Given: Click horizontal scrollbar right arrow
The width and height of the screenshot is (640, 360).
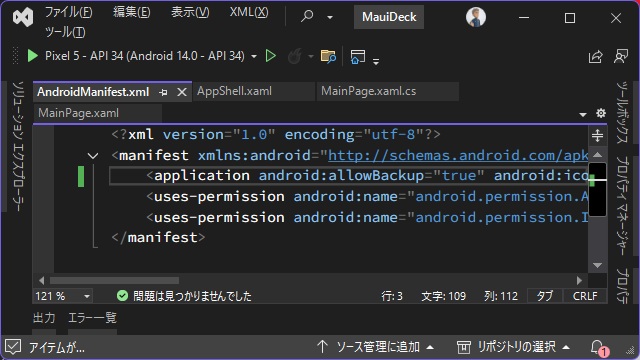Looking at the screenshot, I should [580, 280].
